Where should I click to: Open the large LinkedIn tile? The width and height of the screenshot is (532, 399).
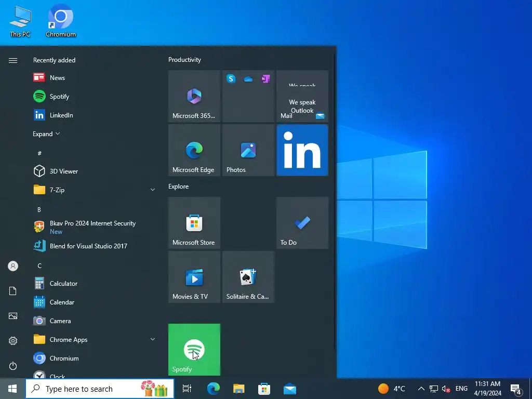(302, 150)
